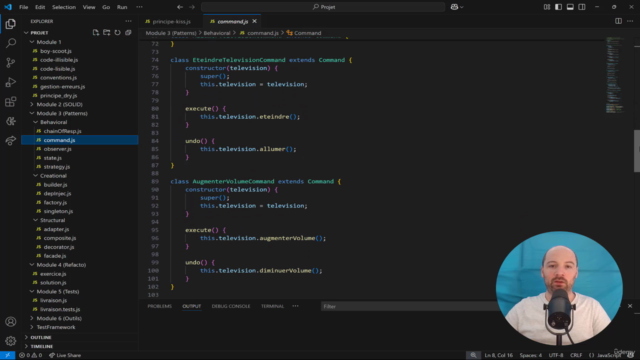
Task: Open the Source Control view
Action: tap(11, 62)
